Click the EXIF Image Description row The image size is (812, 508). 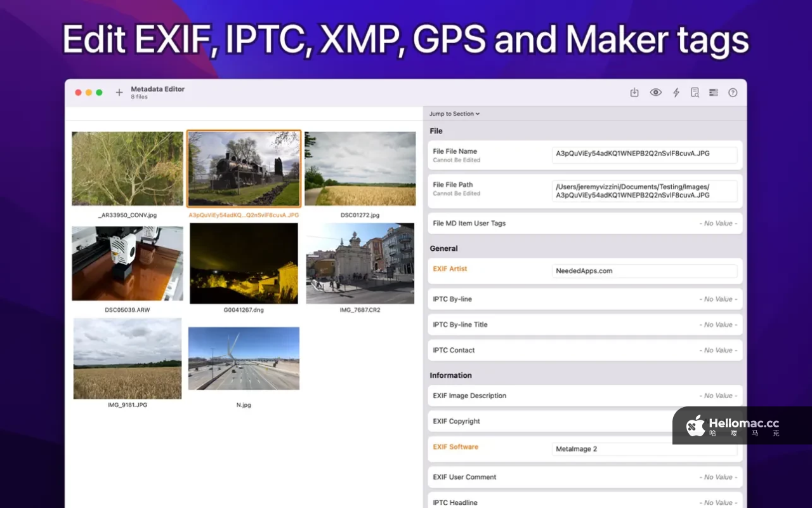pyautogui.click(x=585, y=396)
